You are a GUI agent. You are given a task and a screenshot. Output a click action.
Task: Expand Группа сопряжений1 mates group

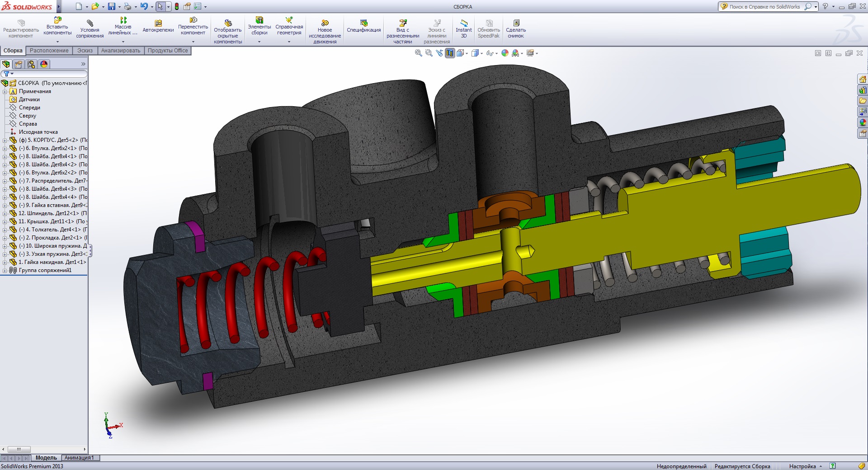click(x=5, y=270)
